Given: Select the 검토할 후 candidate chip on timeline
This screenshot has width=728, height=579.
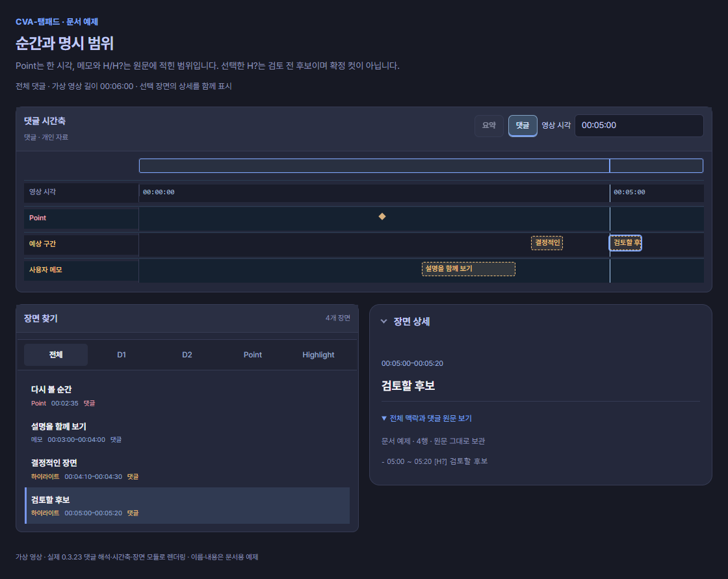Looking at the screenshot, I should point(625,243).
